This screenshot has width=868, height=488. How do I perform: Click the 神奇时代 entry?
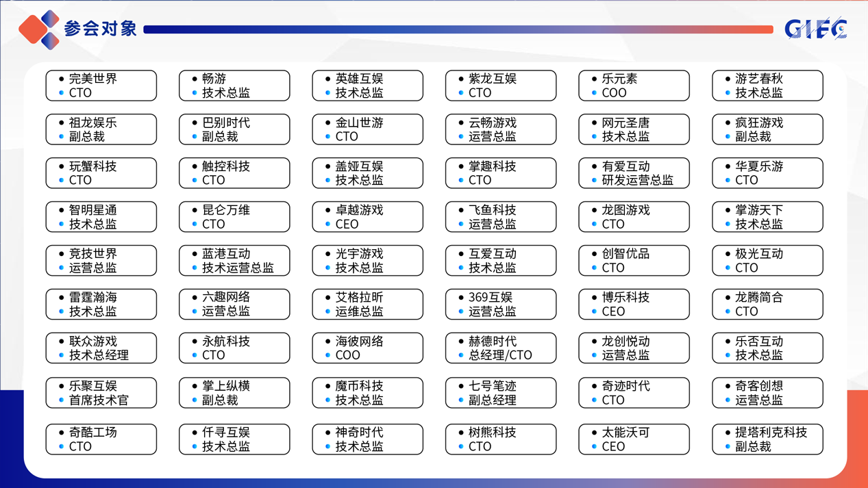tap(368, 439)
